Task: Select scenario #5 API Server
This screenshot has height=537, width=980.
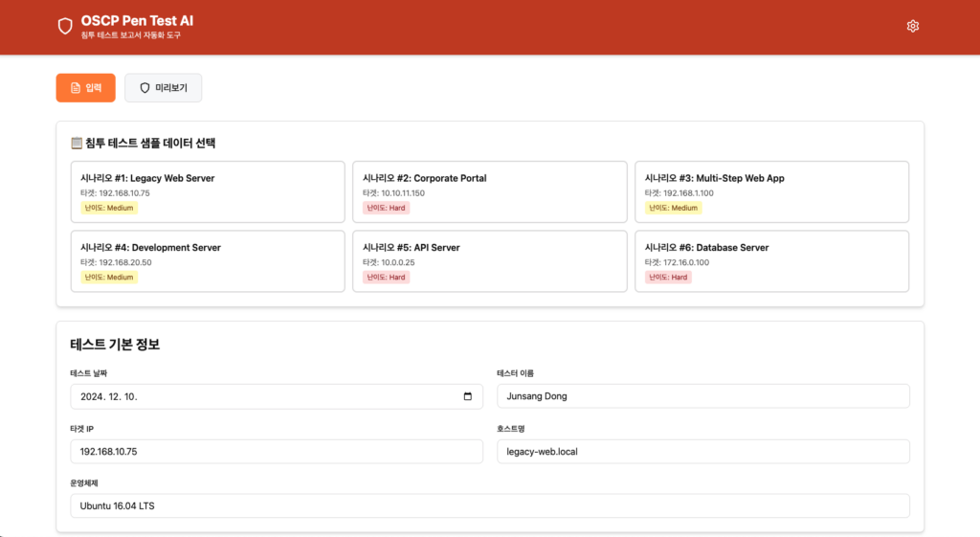Action: [489, 260]
